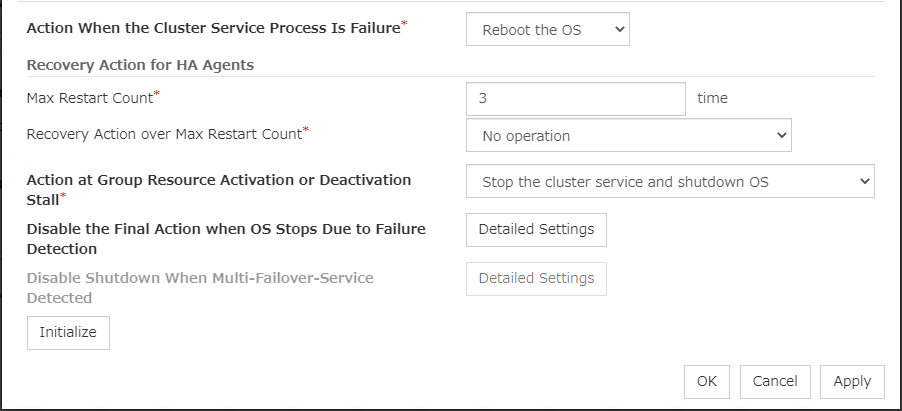902x411 pixels.
Task: Open the Stop cluster service and shutdown dropdown
Action: tap(670, 182)
